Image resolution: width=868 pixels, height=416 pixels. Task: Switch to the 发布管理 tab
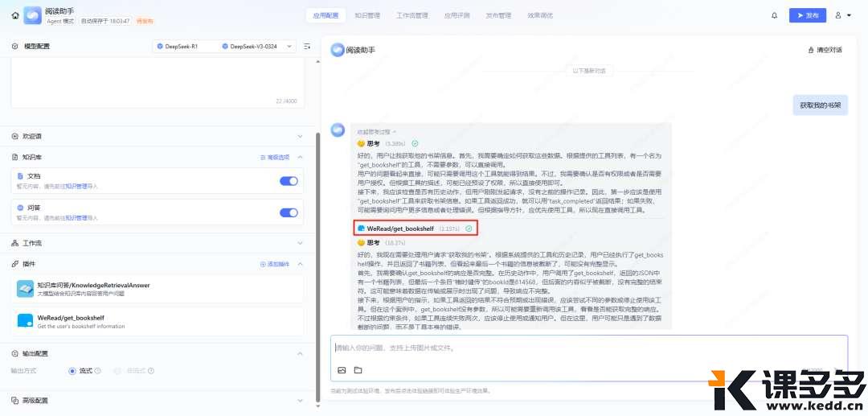point(498,15)
